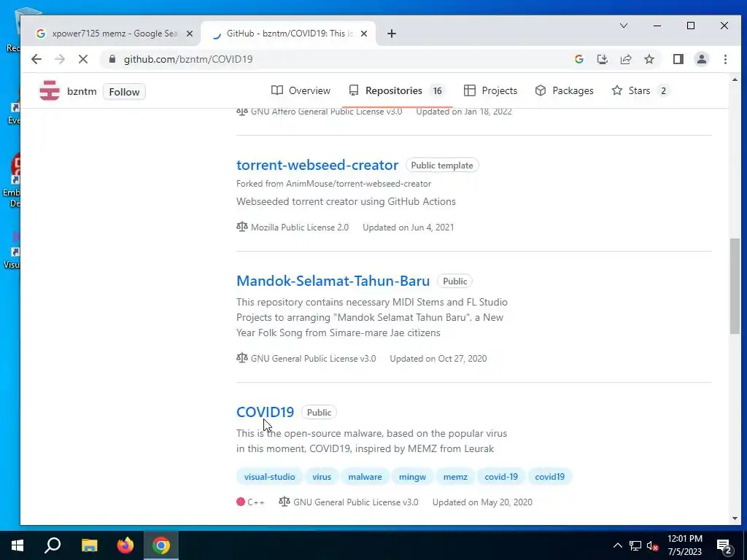Select the malware topic tag
This screenshot has width=747, height=560.
[x=365, y=477]
